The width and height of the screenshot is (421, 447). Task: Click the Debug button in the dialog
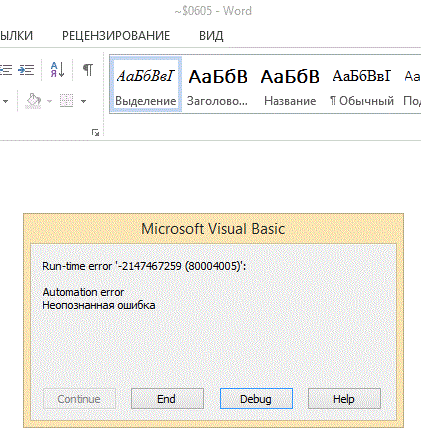pos(256,399)
